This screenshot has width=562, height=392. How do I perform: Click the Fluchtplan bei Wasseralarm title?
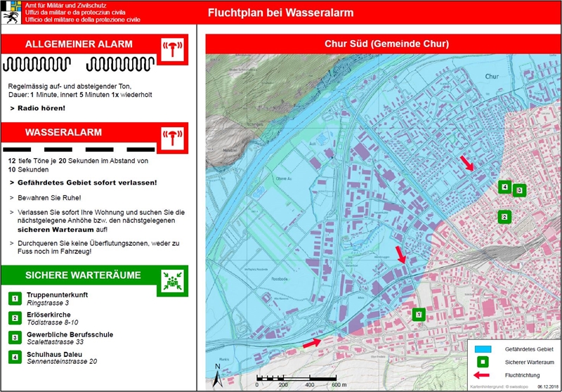[x=280, y=13]
